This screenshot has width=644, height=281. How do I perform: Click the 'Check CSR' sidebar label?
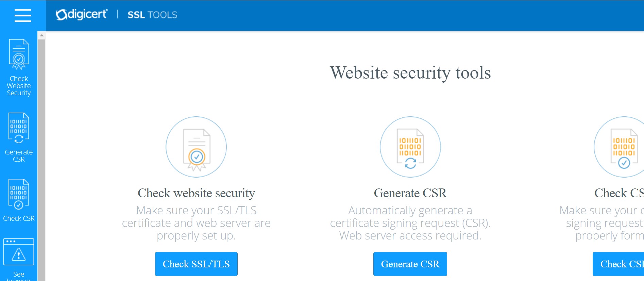(19, 218)
